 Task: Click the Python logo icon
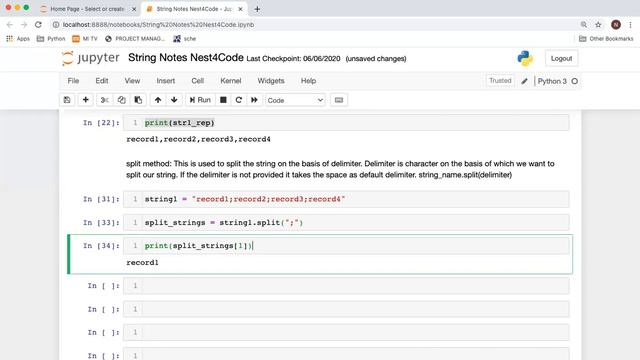pyautogui.click(x=525, y=58)
